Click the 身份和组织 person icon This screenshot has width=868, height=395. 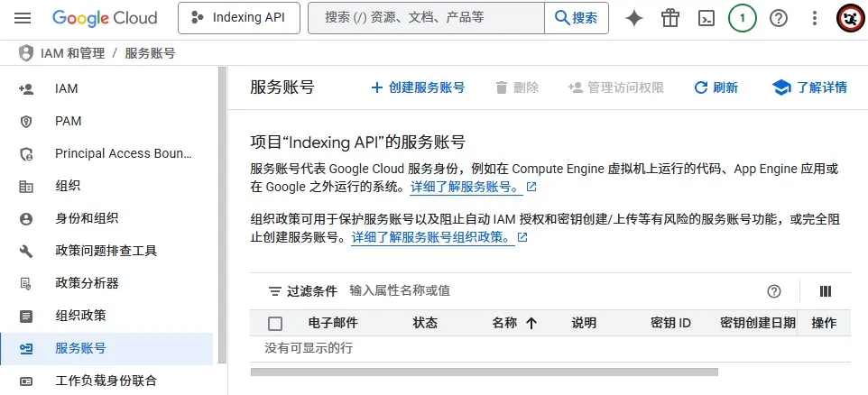pyautogui.click(x=26, y=219)
